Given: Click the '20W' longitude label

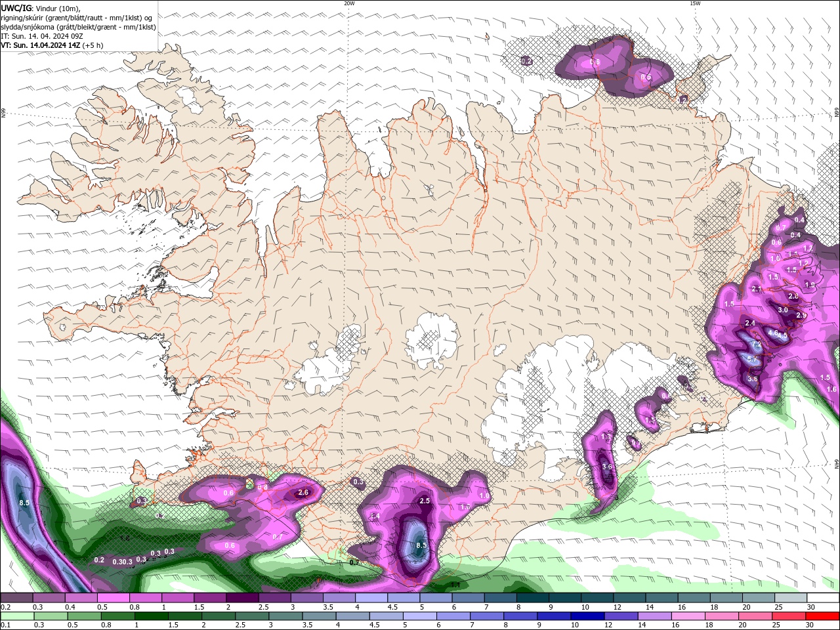Looking at the screenshot, I should click(x=349, y=3).
